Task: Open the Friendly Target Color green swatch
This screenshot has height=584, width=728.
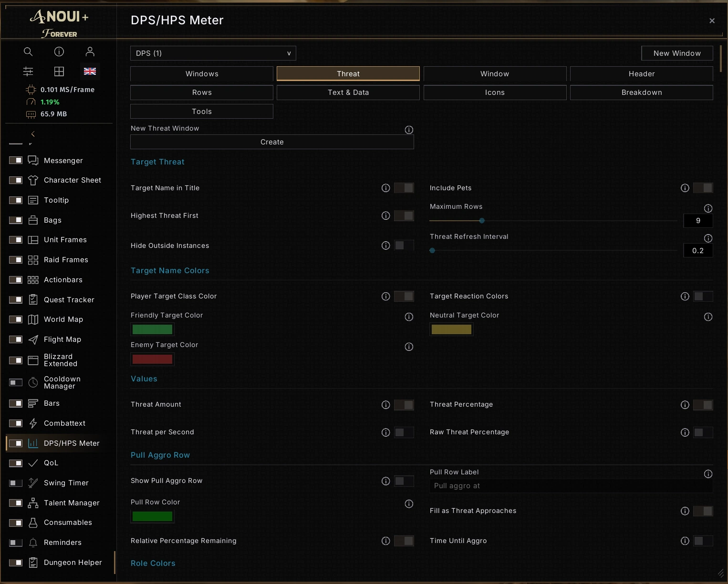Action: click(152, 329)
